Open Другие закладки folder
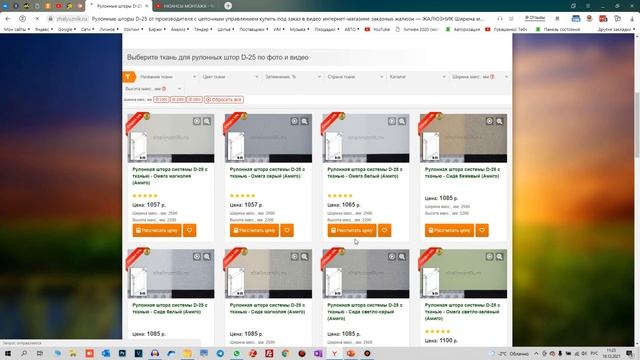Viewport: 640px width, 360px height. coord(616,29)
